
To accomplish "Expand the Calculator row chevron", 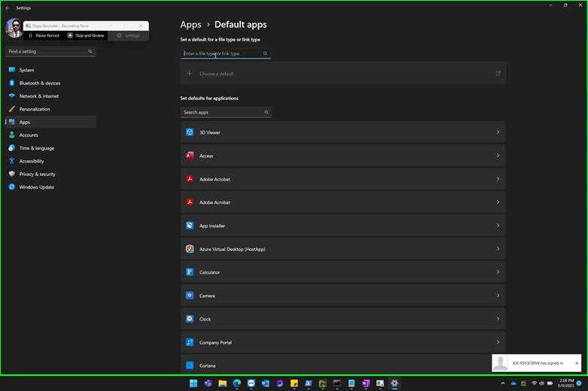I will 498,272.
